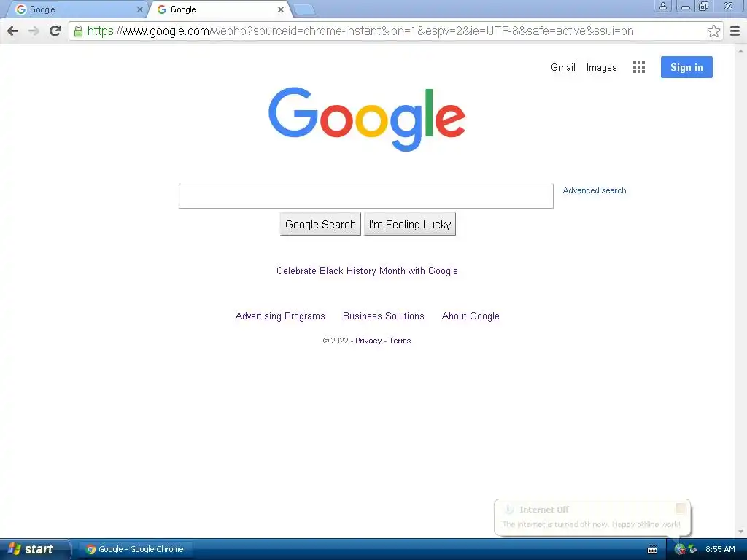Click the Chrome user profile icon
The image size is (747, 560).
point(662,6)
